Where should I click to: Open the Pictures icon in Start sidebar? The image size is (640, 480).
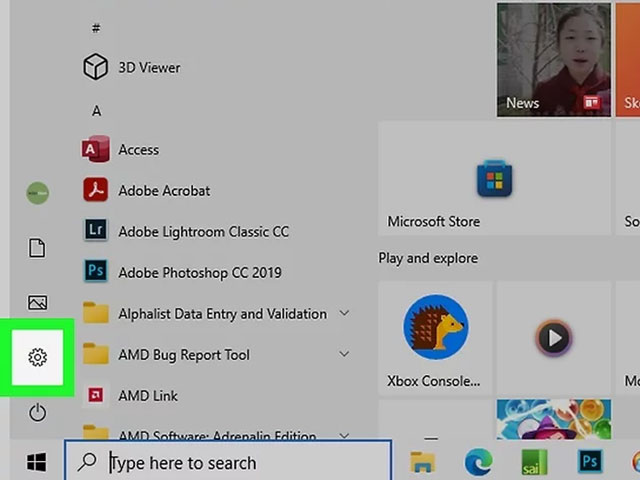click(x=37, y=302)
